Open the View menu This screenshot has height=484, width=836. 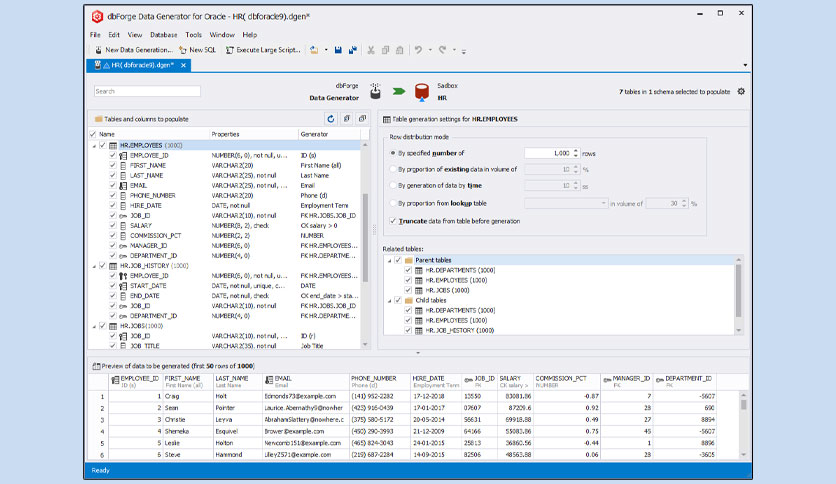[x=135, y=35]
